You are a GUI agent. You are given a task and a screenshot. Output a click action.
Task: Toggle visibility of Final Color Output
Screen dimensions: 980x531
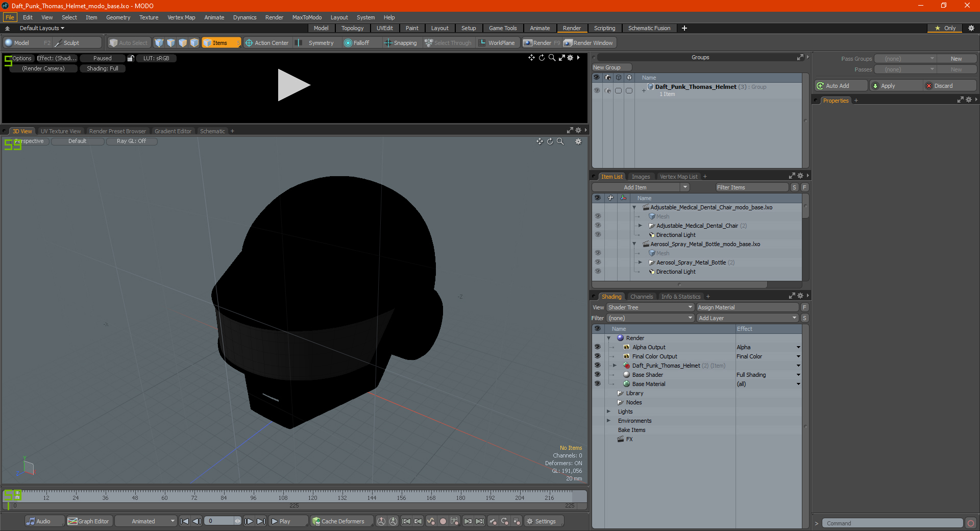[597, 356]
